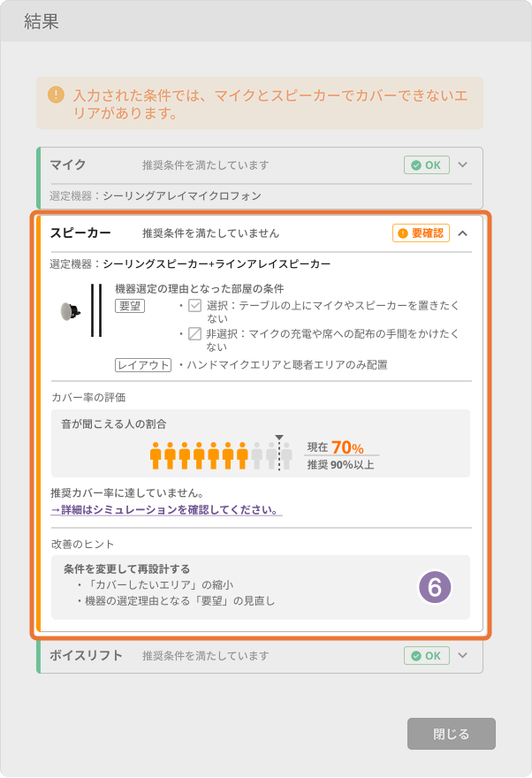Expand the マイク section chevron

pyautogui.click(x=462, y=164)
